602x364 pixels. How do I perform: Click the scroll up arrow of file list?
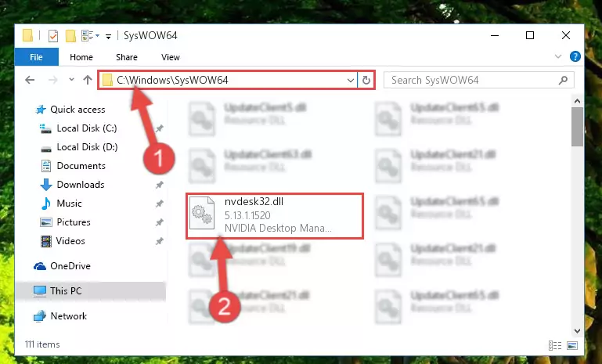point(577,101)
